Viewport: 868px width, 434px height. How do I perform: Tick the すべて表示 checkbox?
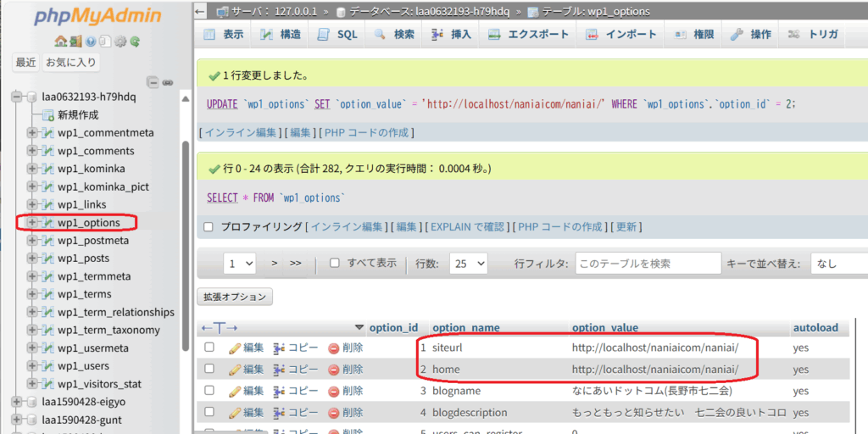coord(334,263)
